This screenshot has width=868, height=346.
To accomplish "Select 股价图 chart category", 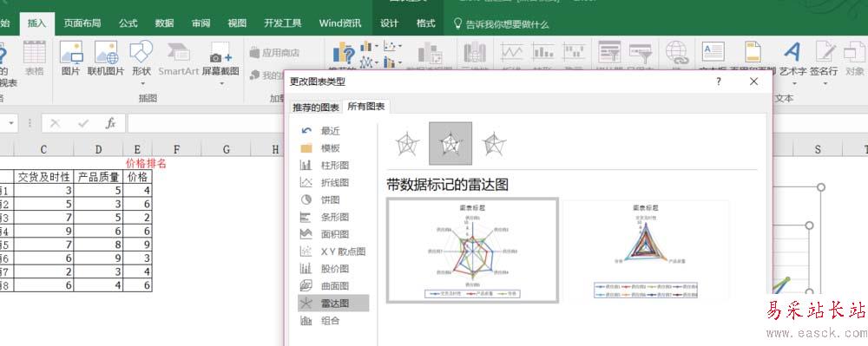I will click(334, 269).
